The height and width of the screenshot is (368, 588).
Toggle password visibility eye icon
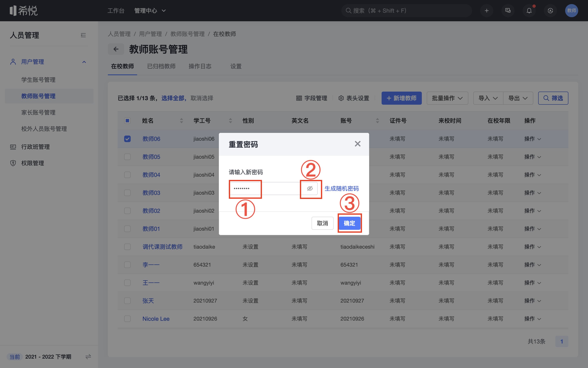point(310,188)
